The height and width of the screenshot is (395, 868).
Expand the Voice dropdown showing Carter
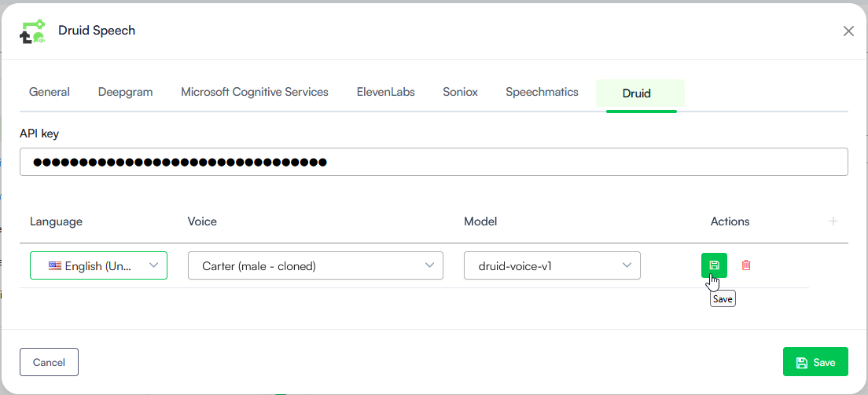315,265
